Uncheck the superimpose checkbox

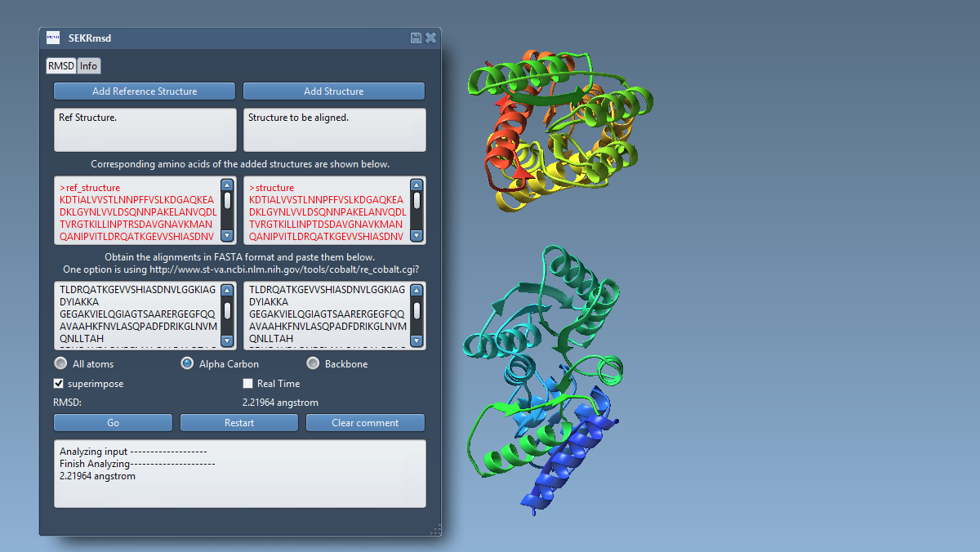(x=59, y=383)
